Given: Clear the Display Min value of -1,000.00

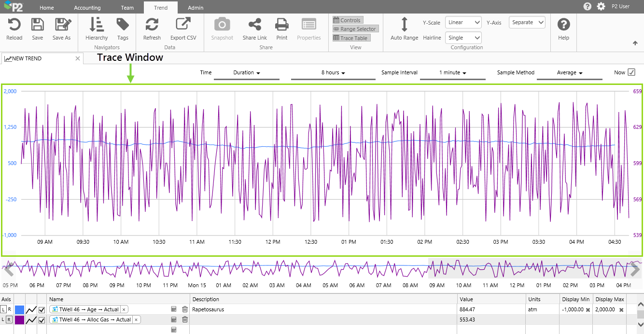Looking at the screenshot, I should point(588,310).
